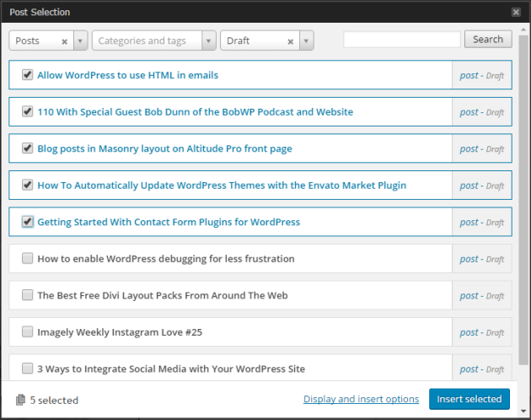Viewport: 531px width, 420px height.
Task: Uncheck the 110 With Special Guest Bob Dunn post
Action: 28,111
